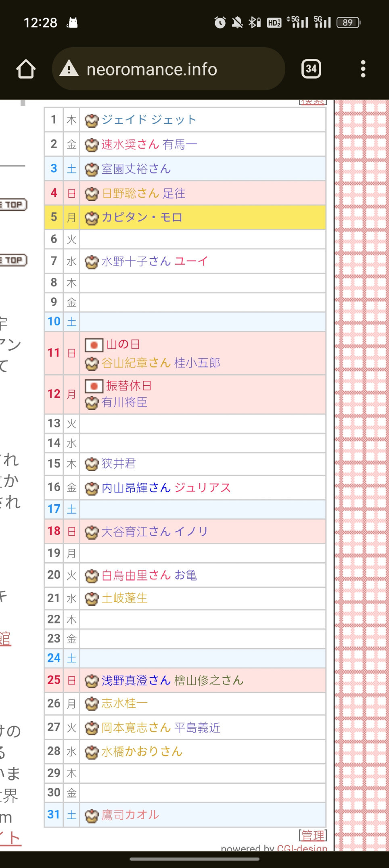Image resolution: width=389 pixels, height=868 pixels.
Task: Click the cake icon on day 31
Action: coord(92,816)
